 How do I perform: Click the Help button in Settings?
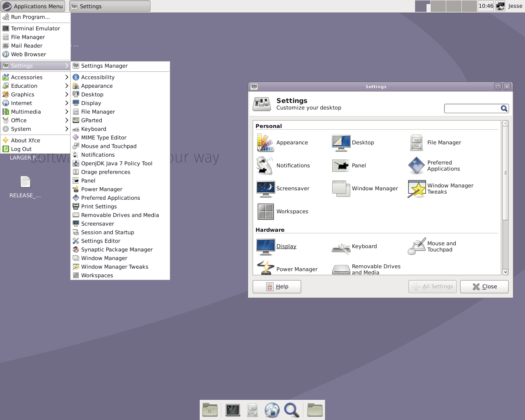pyautogui.click(x=277, y=287)
